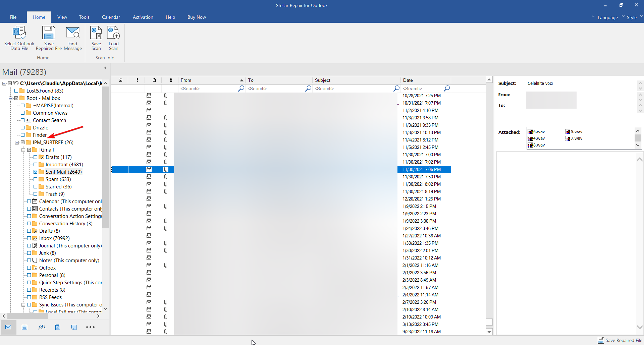This screenshot has width=644, height=345.
Task: Click Save Repaired File in status bar
Action: click(620, 340)
